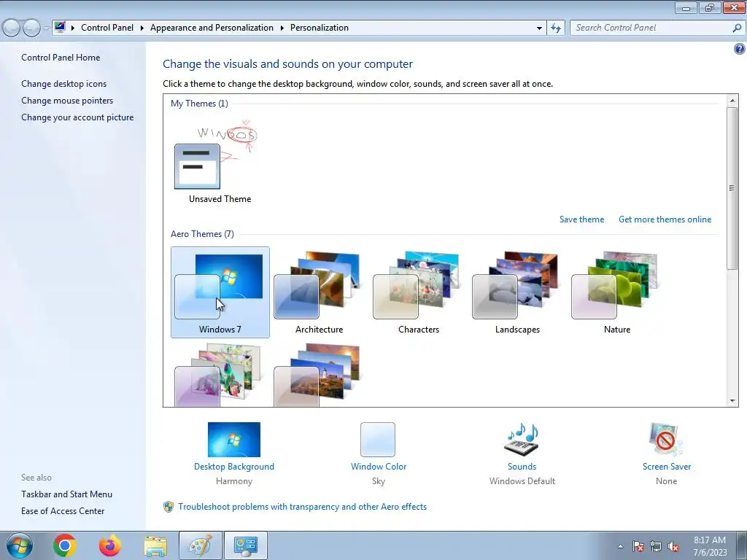Click the theme list scroll down arrow

732,401
